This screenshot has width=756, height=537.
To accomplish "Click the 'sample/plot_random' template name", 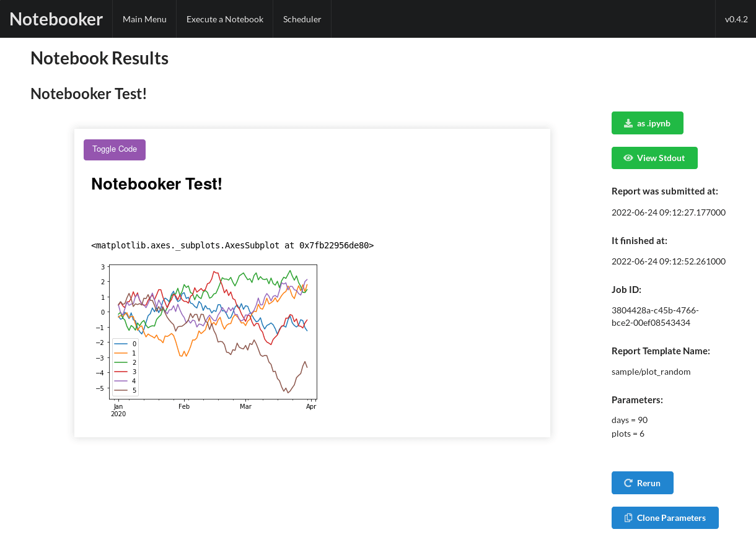I will click(651, 371).
